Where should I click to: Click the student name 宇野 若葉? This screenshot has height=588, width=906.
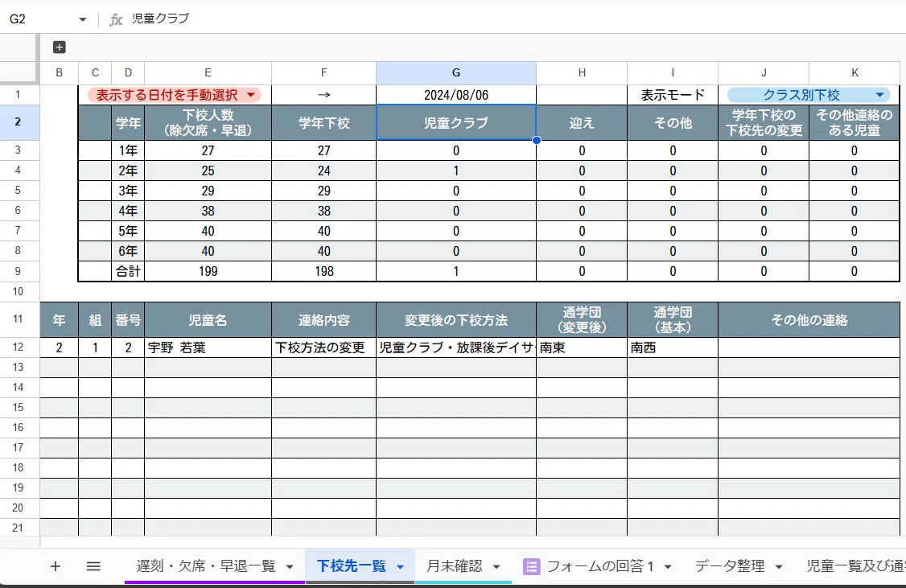click(x=208, y=347)
